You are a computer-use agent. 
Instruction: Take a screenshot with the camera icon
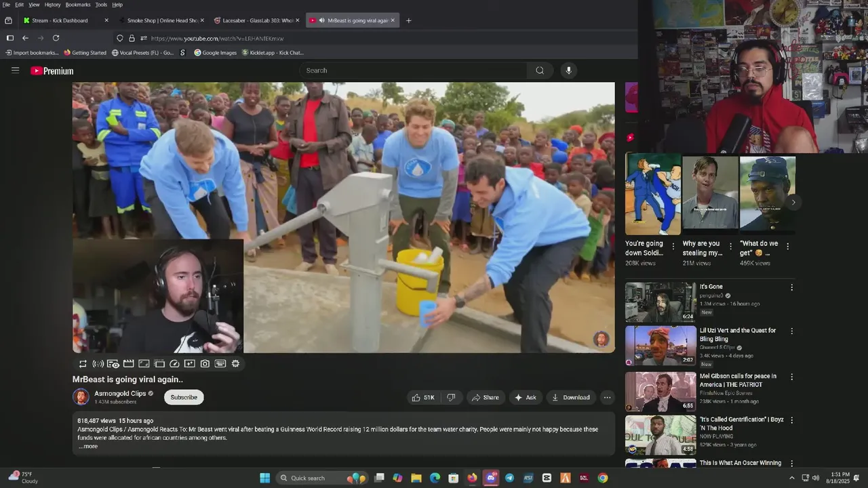(205, 364)
